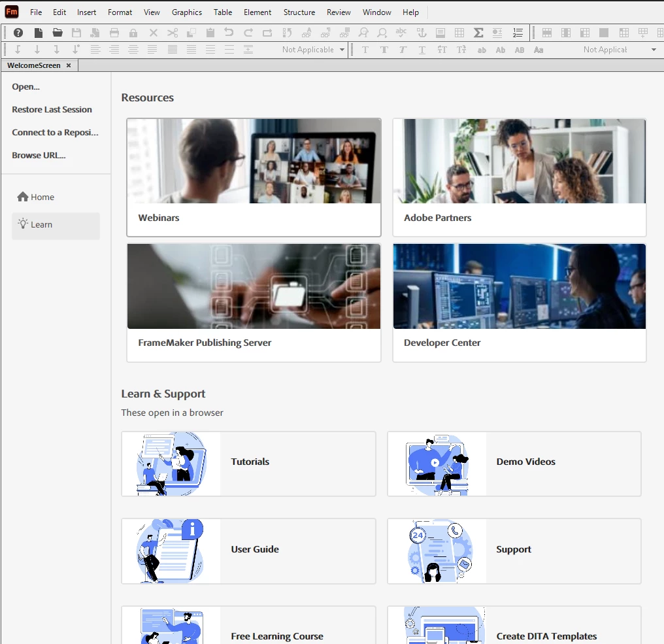Open the Webinars resource card

coord(254,177)
